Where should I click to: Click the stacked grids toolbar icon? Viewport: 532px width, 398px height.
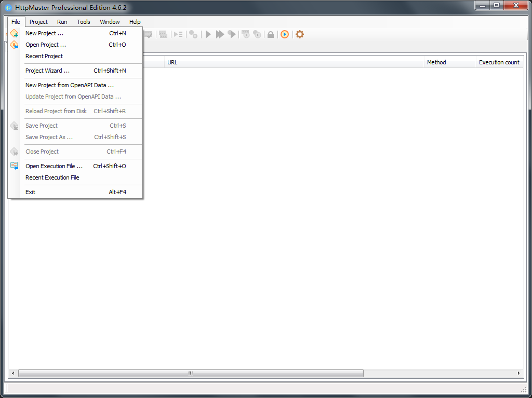click(163, 34)
